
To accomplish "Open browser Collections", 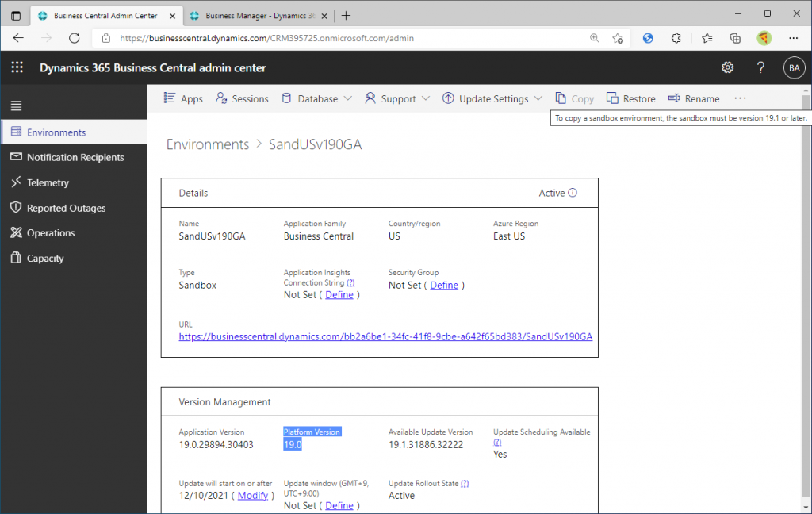I will [735, 38].
